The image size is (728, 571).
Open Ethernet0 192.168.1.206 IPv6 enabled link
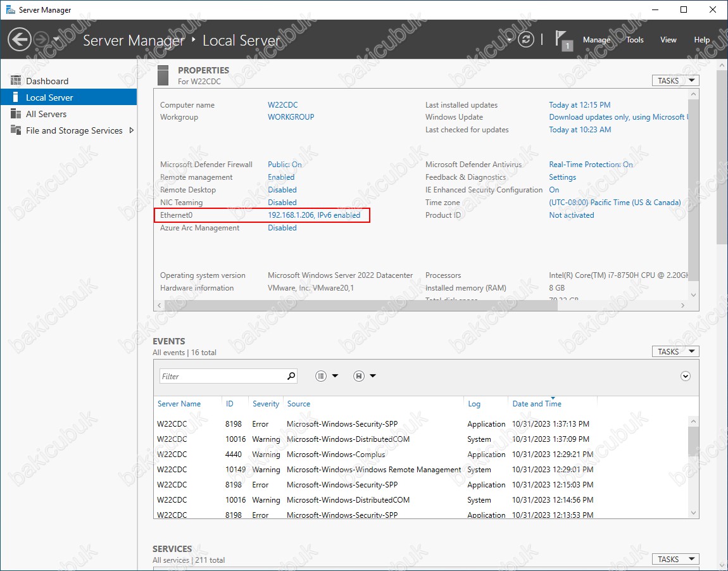[314, 215]
